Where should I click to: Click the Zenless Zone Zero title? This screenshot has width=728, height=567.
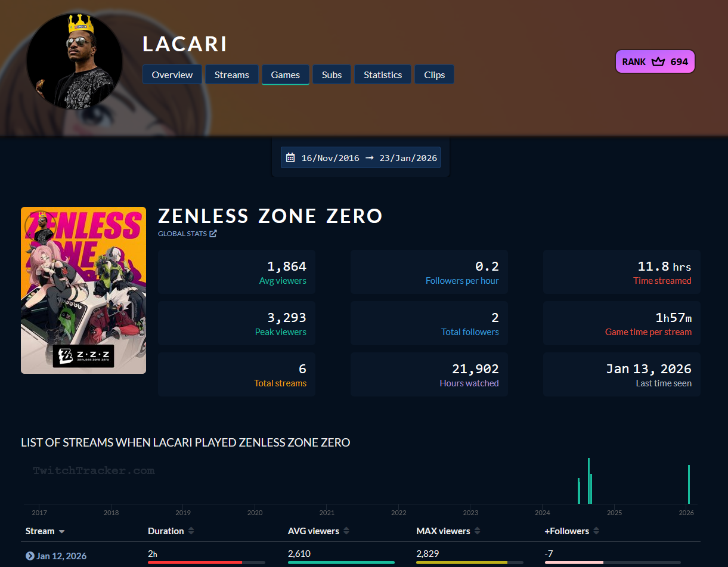(270, 216)
